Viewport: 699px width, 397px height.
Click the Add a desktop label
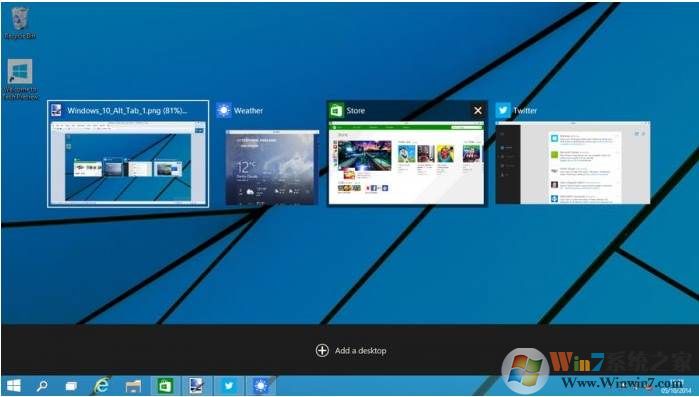(360, 351)
